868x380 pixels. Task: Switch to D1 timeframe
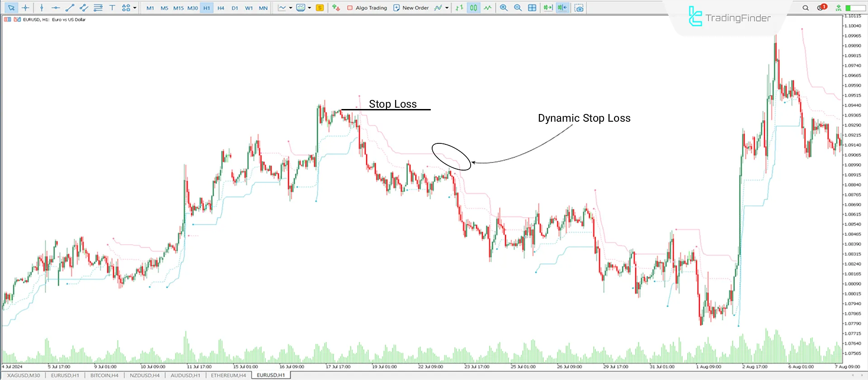click(235, 8)
